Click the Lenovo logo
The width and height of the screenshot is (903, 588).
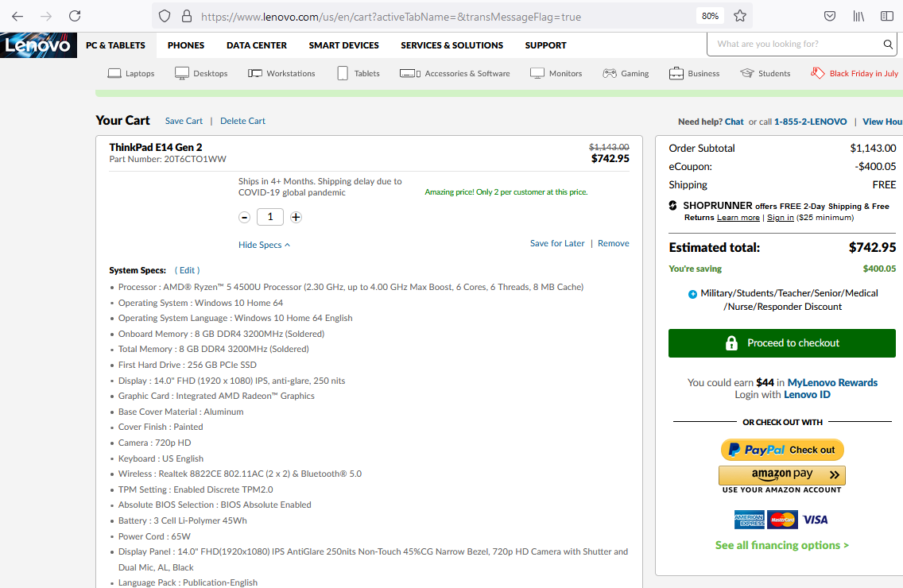pyautogui.click(x=38, y=45)
